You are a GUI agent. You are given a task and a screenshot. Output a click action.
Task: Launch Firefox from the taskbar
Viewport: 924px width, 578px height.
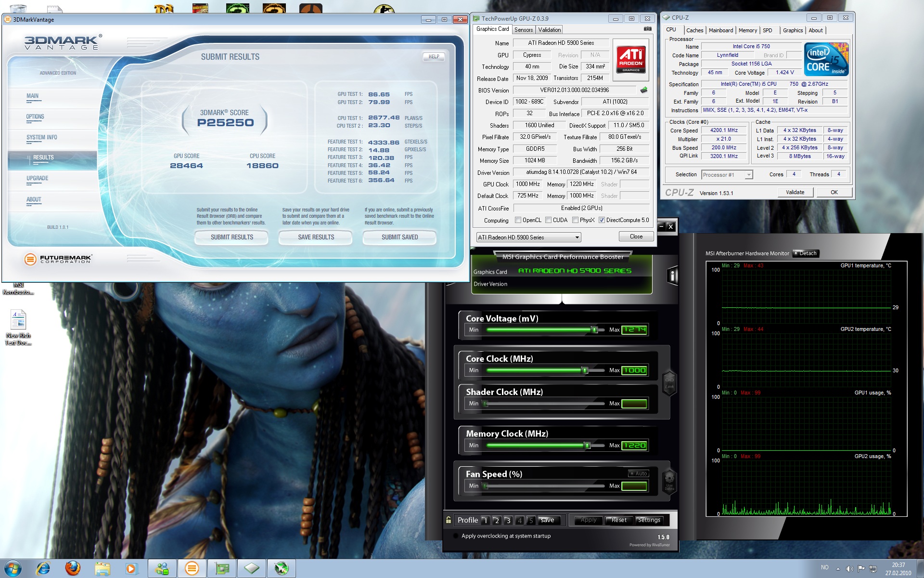coord(73,568)
